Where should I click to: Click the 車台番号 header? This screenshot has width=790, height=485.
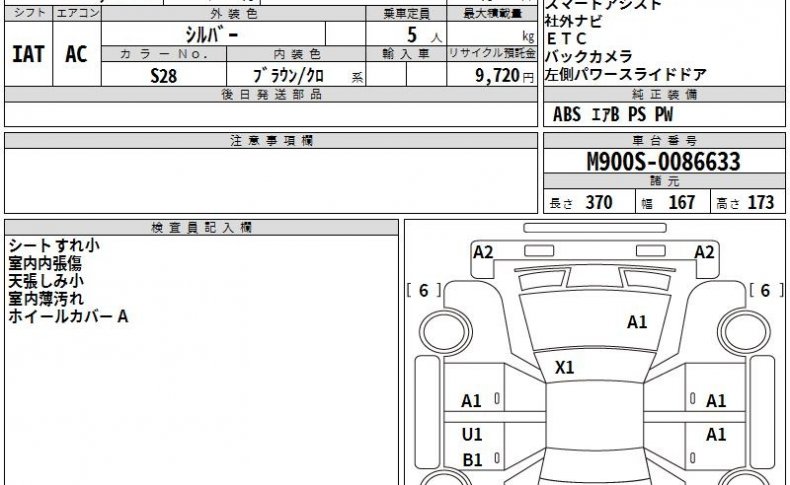pyautogui.click(x=664, y=141)
